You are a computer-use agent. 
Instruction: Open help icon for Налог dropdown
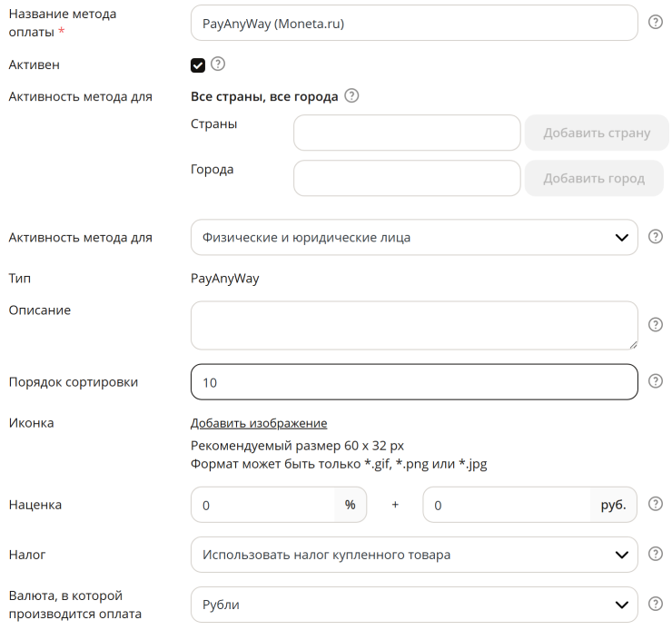point(656,554)
